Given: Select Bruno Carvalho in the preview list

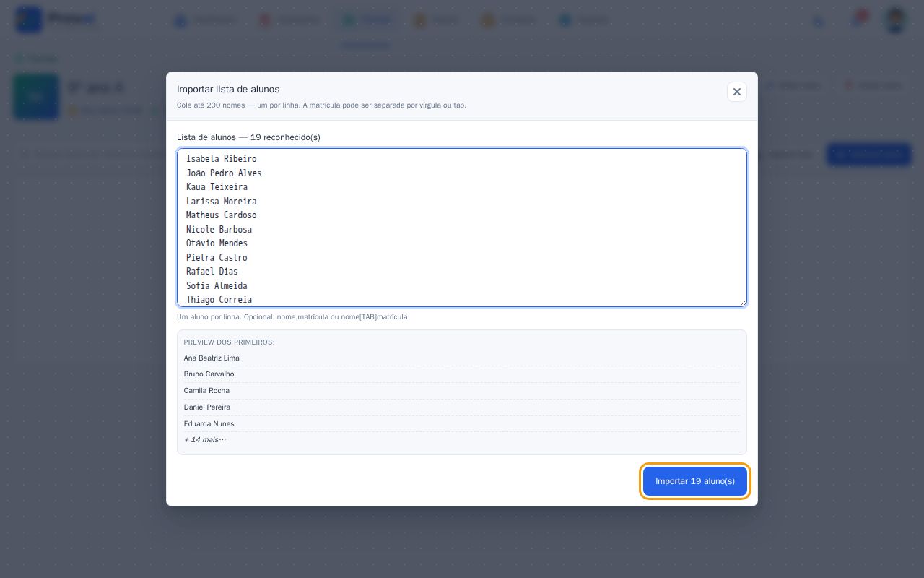Looking at the screenshot, I should [x=209, y=374].
